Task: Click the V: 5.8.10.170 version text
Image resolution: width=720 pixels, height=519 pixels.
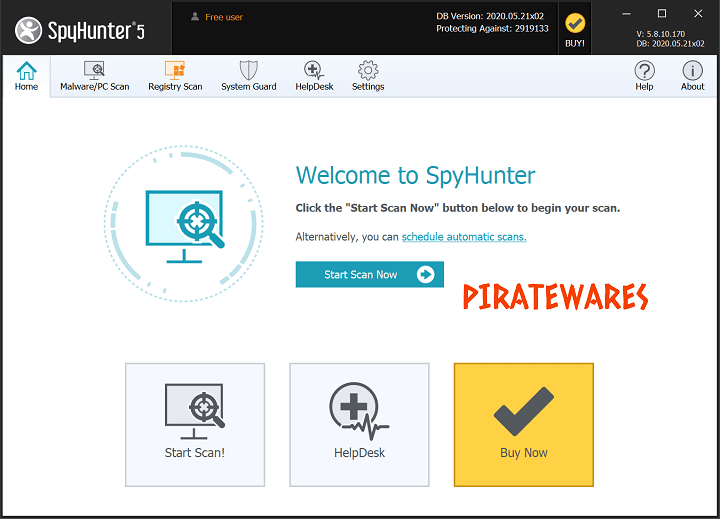Action: (x=660, y=34)
